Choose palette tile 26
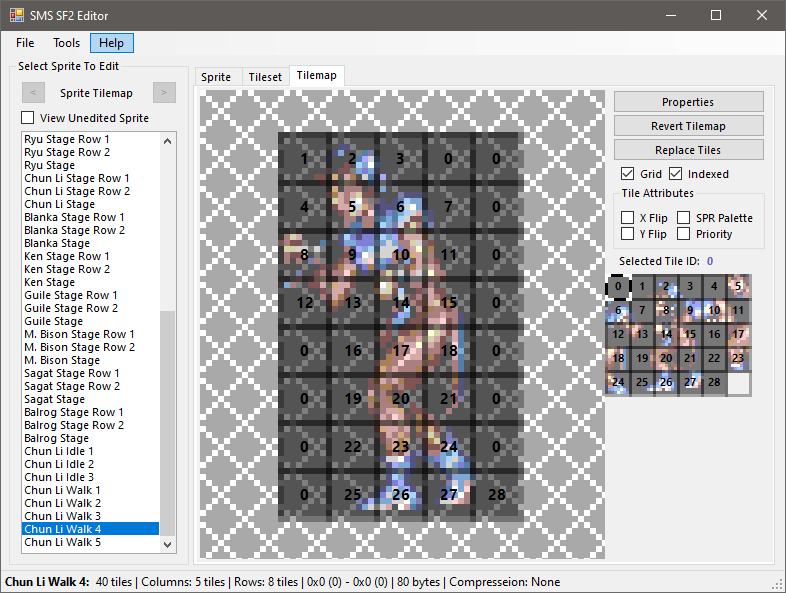Viewport: 786px width, 593px height. [666, 382]
